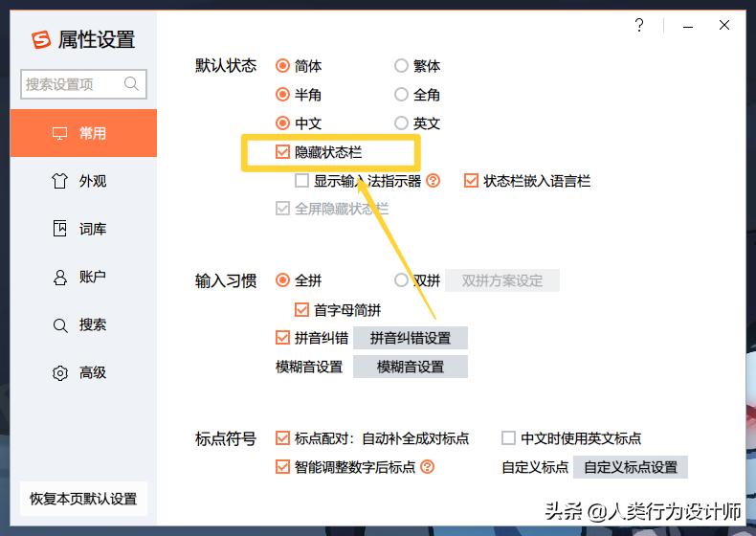Click the magnifier icon in the search box
The image size is (756, 536).
[131, 83]
